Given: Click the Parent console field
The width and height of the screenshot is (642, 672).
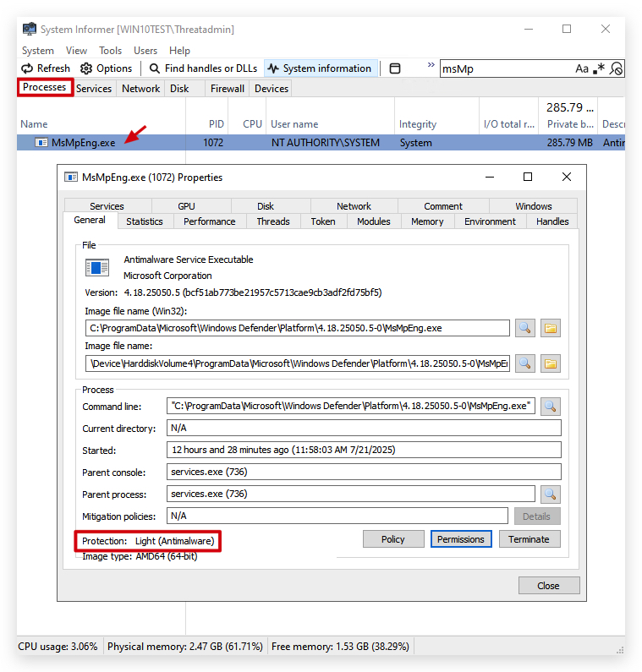Looking at the screenshot, I should click(364, 472).
